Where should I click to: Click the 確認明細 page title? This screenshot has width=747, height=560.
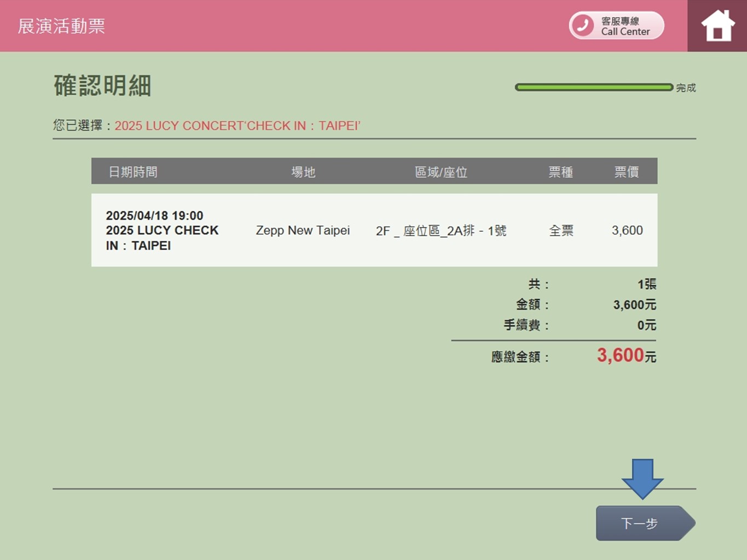(x=102, y=86)
